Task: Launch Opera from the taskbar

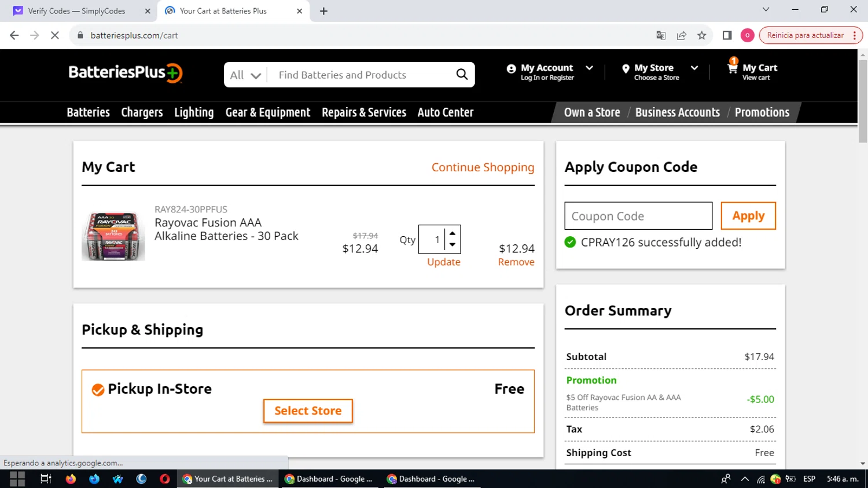Action: coord(165,479)
